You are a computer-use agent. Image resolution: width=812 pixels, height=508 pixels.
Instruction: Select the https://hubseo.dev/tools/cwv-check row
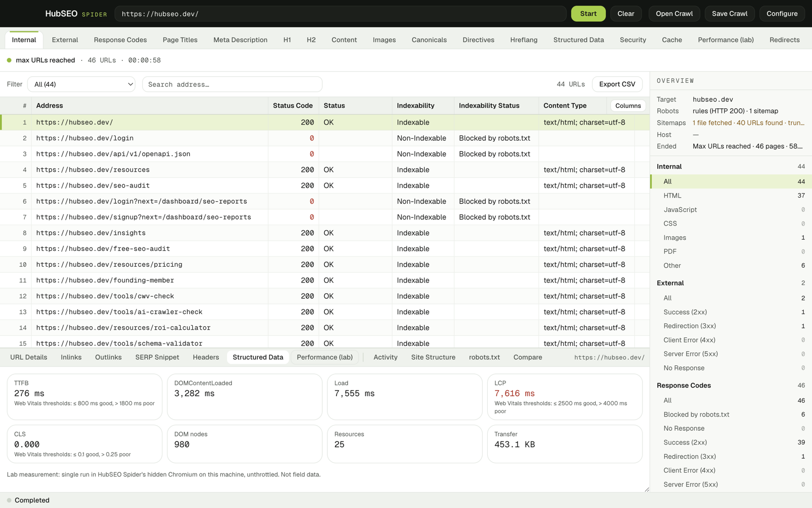(x=325, y=296)
